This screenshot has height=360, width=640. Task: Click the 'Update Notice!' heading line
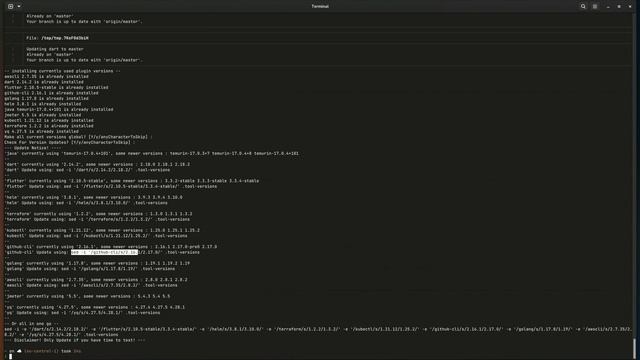click(x=33, y=148)
